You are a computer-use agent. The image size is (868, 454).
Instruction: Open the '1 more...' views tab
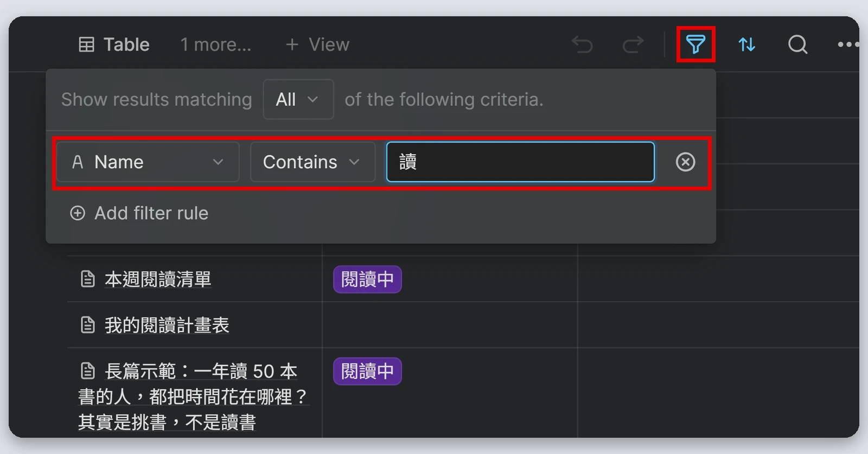coord(215,44)
